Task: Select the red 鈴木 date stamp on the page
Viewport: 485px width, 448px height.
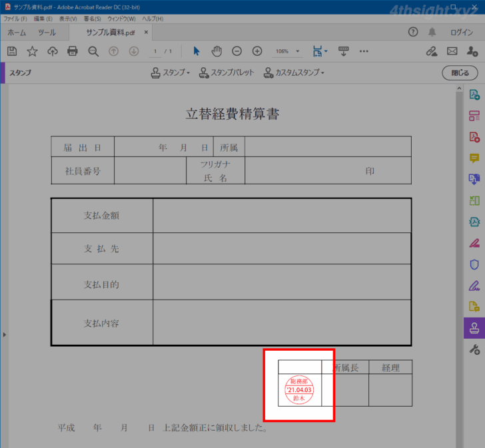Action: click(299, 390)
